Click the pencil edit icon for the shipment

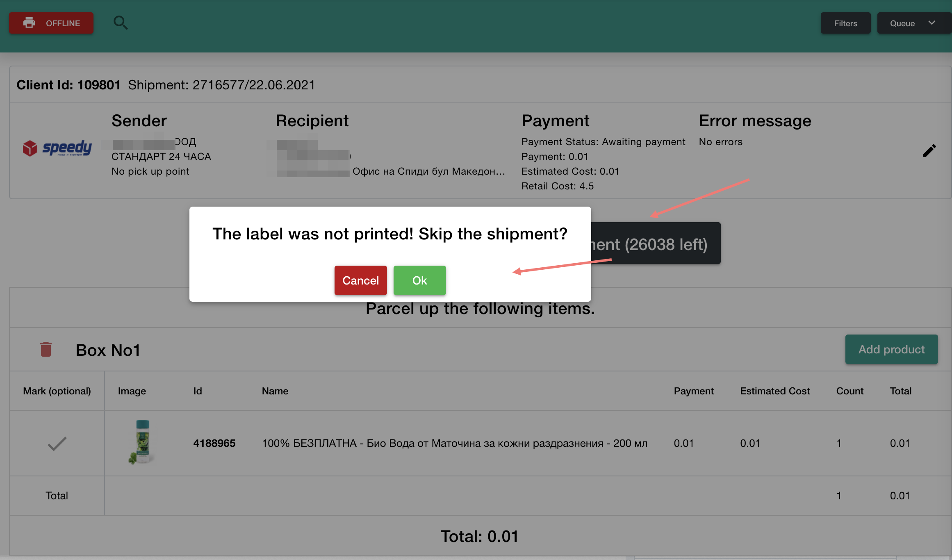[x=929, y=150]
